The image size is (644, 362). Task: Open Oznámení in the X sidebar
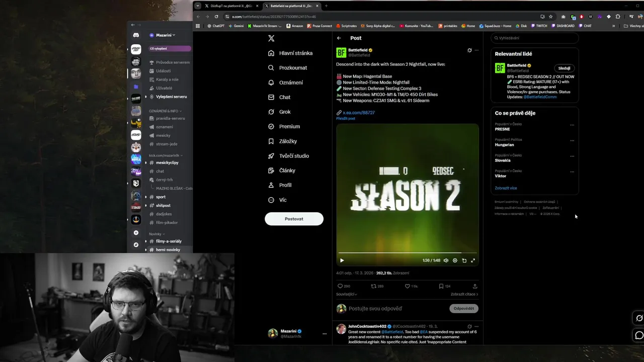285,82
